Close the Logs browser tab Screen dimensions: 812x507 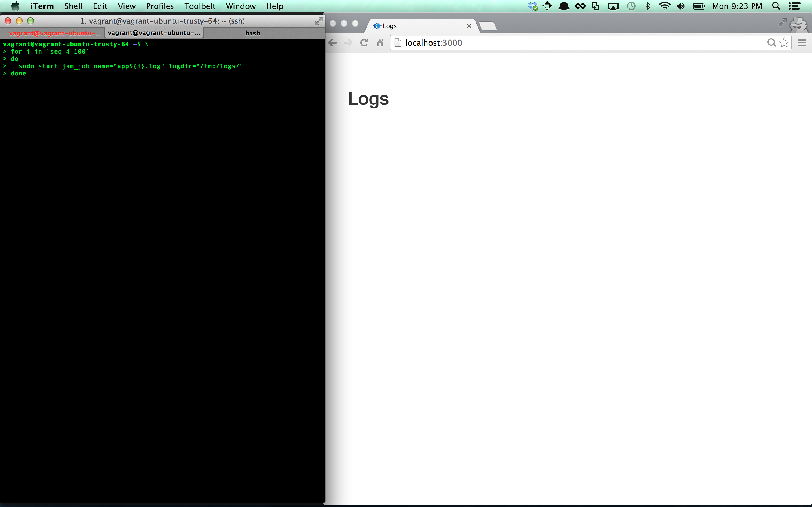(469, 26)
